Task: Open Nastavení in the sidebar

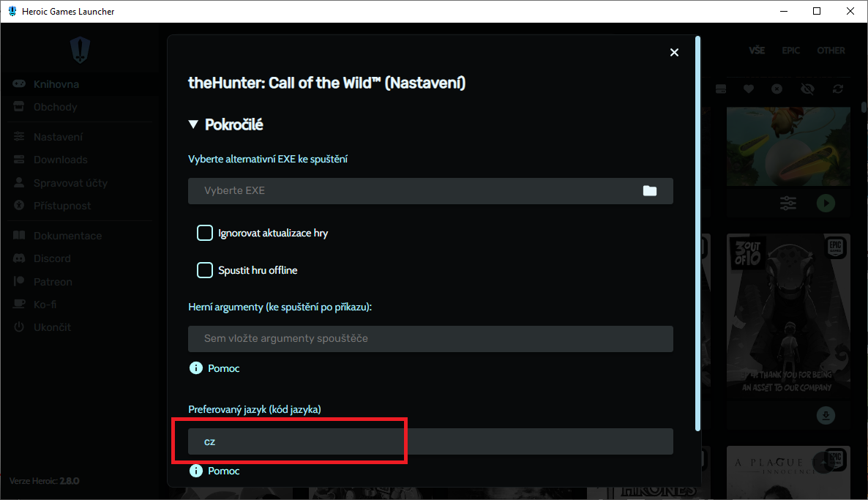Action: (x=58, y=137)
